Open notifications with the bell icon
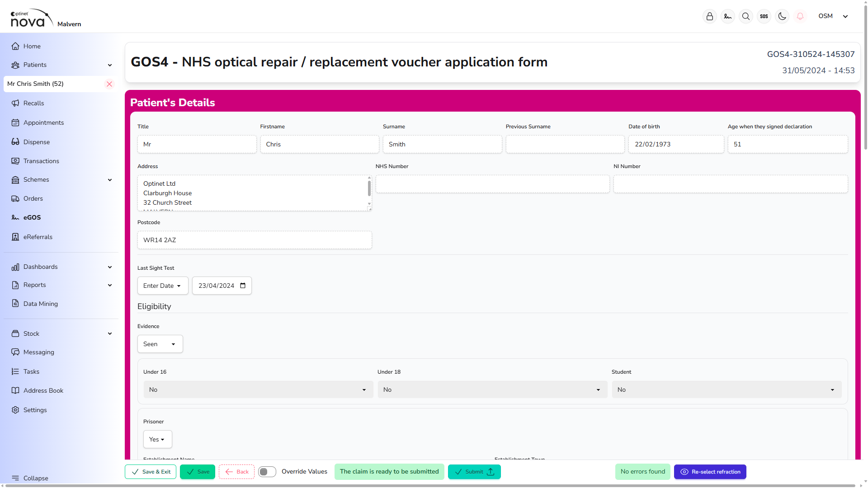Screen dimensions: 868x488 point(800,16)
